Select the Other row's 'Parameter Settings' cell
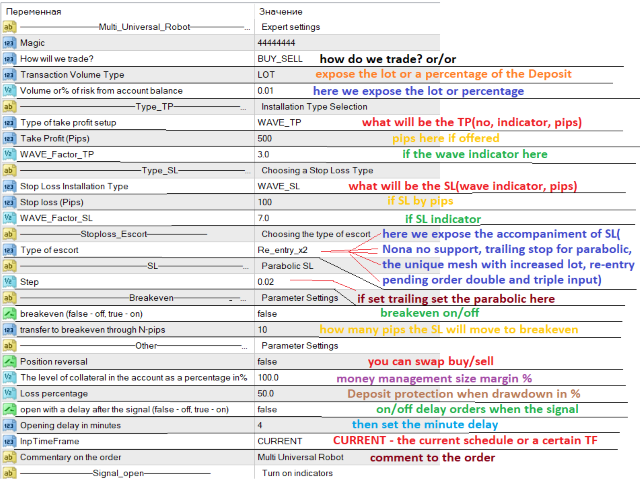 coord(300,346)
